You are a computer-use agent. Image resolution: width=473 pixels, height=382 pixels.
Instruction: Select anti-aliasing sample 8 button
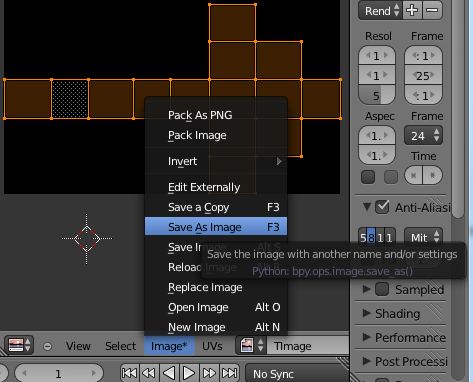coord(371,238)
